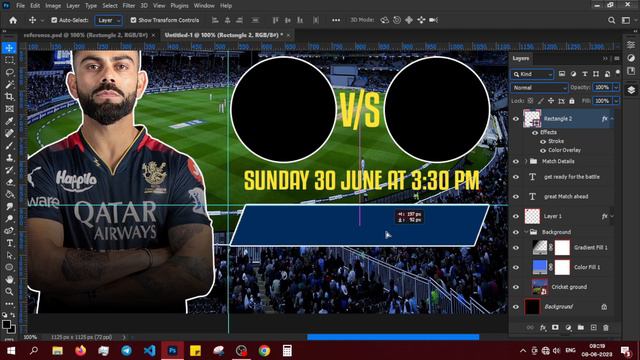
Task: Add a layer style with fx button
Action: tap(542, 328)
